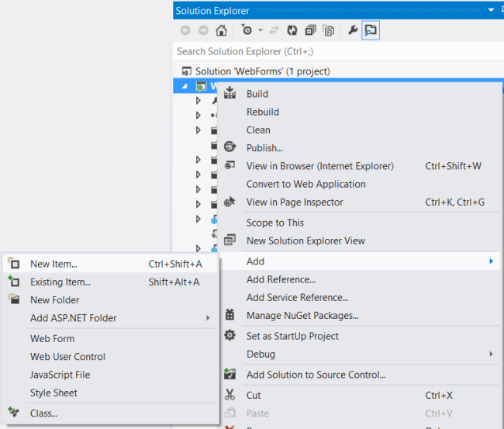This screenshot has width=504, height=429.
Task: Select New Item from the Add submenu
Action: (x=54, y=264)
